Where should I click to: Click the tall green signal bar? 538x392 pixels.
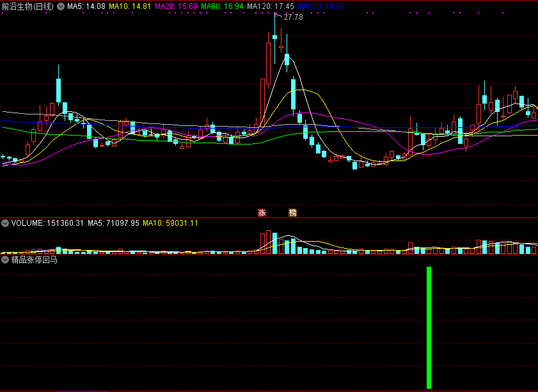[x=429, y=327]
